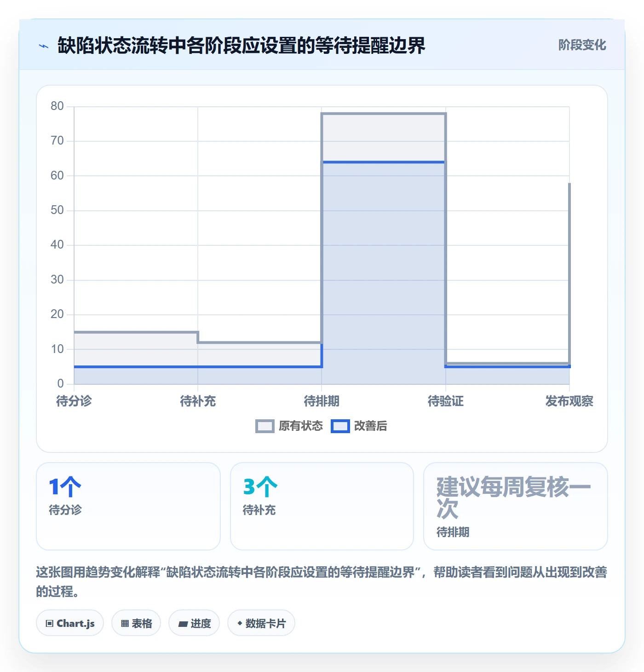Click the description paragraph starting with 这张图用趋势变化
The height and width of the screenshot is (672, 644).
[x=322, y=582]
